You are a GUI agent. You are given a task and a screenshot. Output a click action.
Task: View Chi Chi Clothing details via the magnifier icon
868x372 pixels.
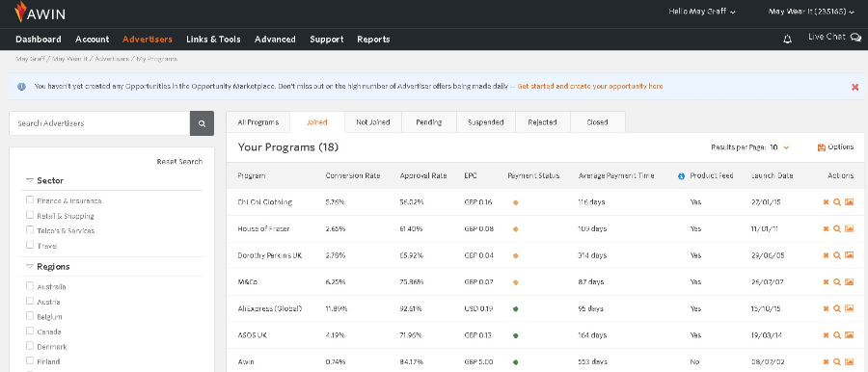(837, 202)
